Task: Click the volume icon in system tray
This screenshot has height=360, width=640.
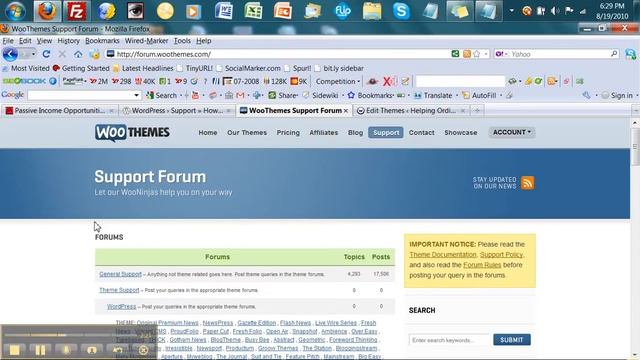Action: pos(555,11)
